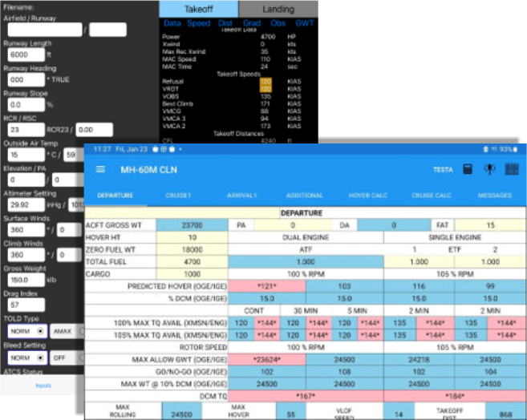Viewport: 527px width, 420px height.
Task: Edit Climb Winds direction field showing 360
Action: (x=26, y=255)
